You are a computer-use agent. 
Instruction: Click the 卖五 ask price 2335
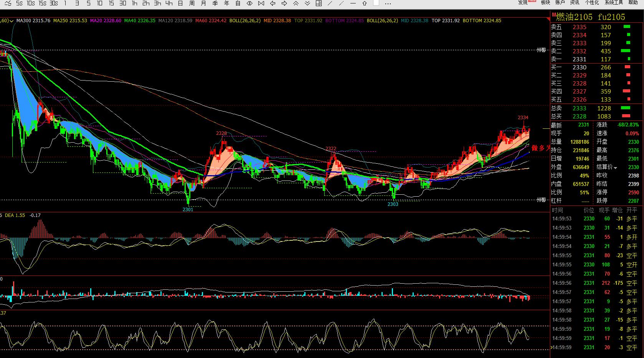580,27
